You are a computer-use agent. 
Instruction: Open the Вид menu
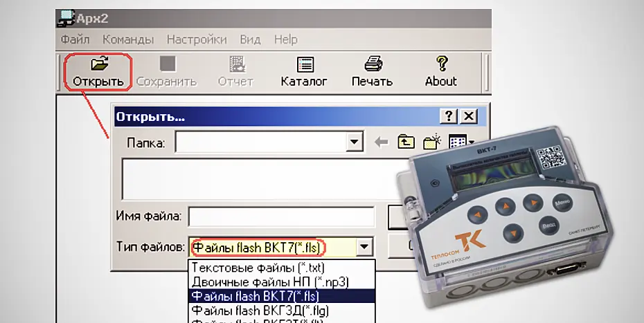[250, 39]
